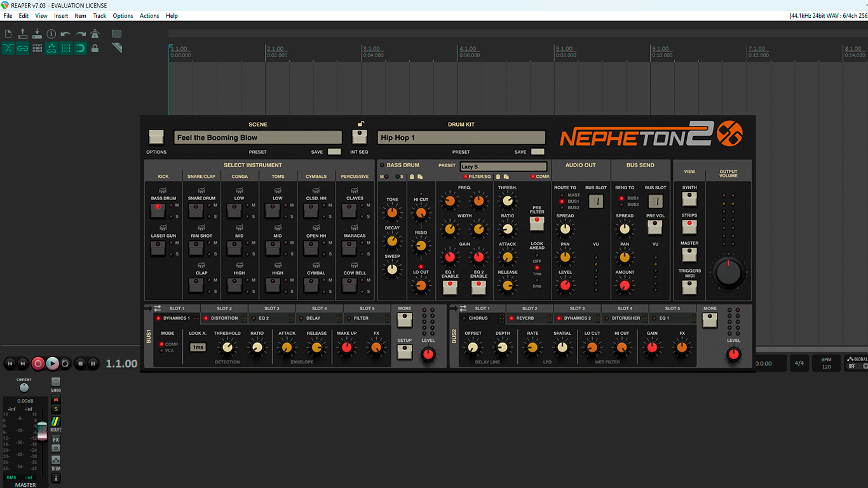Click Bus2 swap arrows icon
The image size is (868, 488).
(463, 308)
